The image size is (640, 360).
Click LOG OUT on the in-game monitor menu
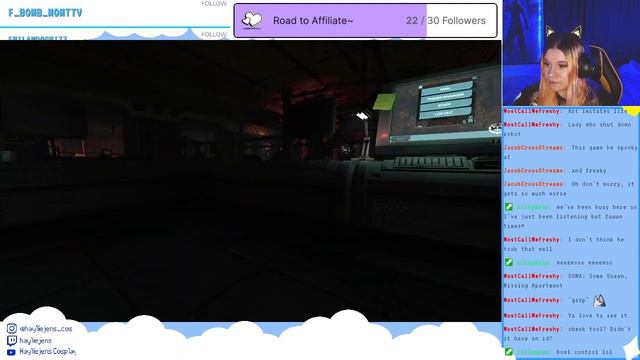pyautogui.click(x=444, y=113)
